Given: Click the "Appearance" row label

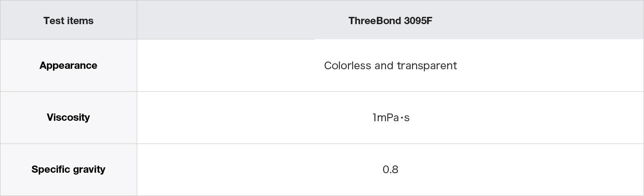Looking at the screenshot, I should tap(69, 66).
